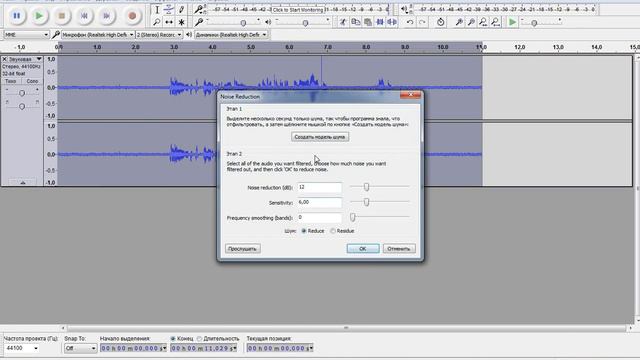
Task: Skip to end of track
Action: point(107,16)
